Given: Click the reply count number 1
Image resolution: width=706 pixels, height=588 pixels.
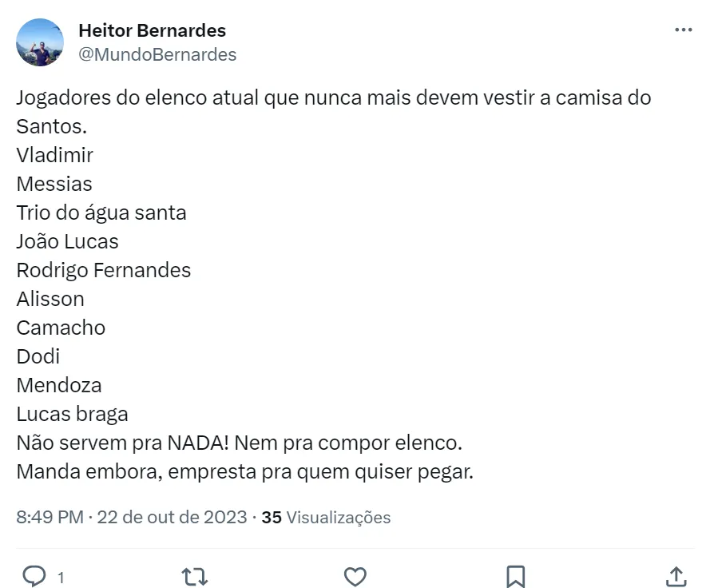Looking at the screenshot, I should coord(61,576).
